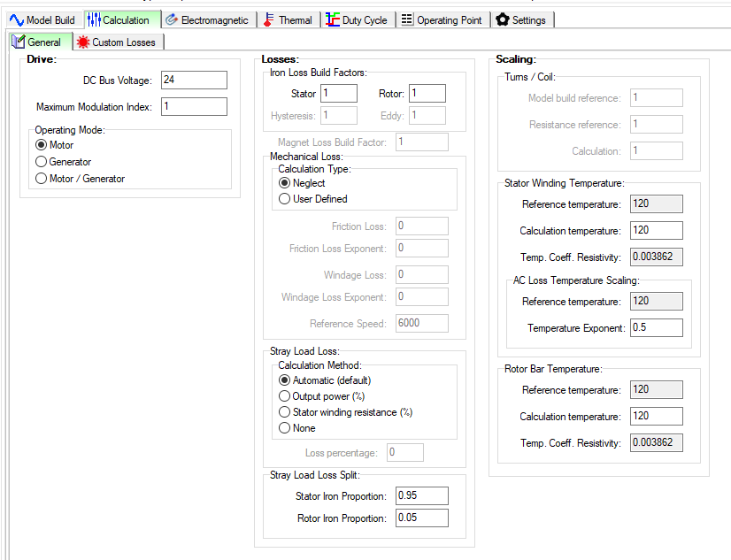Click the General notebook icon
The width and height of the screenshot is (731, 560).
(19, 42)
